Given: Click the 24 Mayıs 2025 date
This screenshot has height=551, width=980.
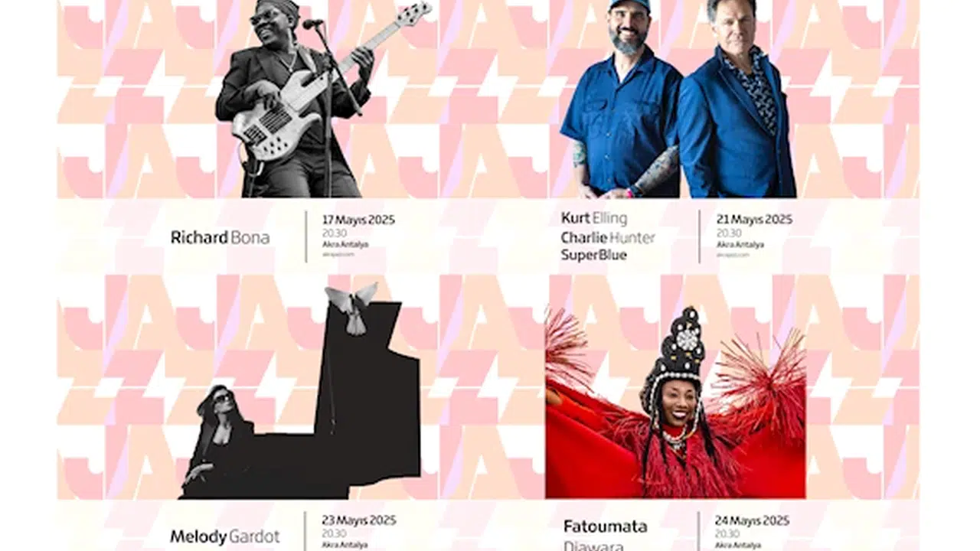Looking at the screenshot, I should pyautogui.click(x=752, y=520).
